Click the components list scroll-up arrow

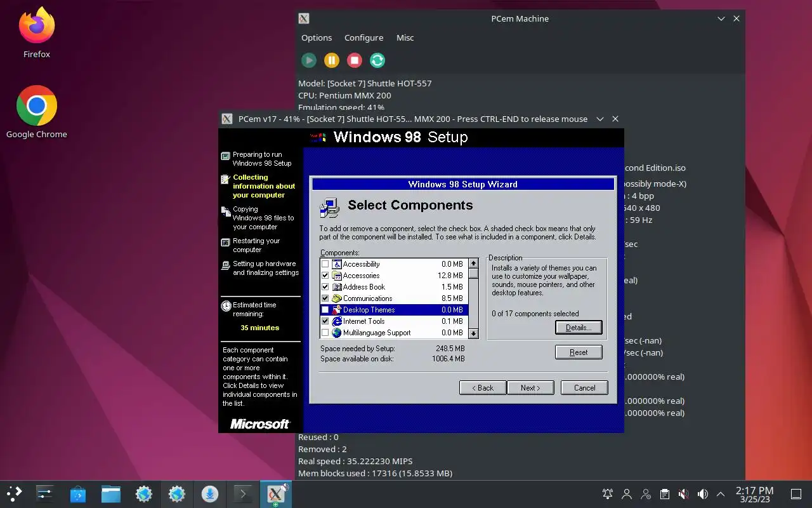click(x=473, y=264)
